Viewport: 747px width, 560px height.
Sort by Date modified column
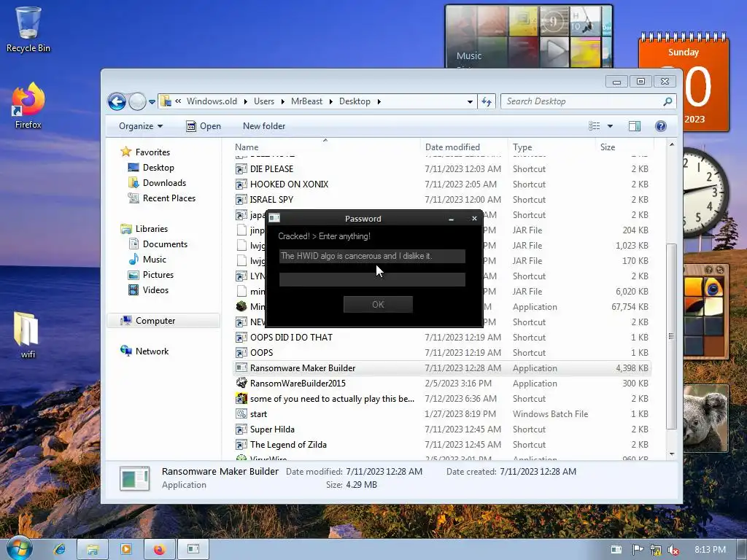(x=452, y=147)
